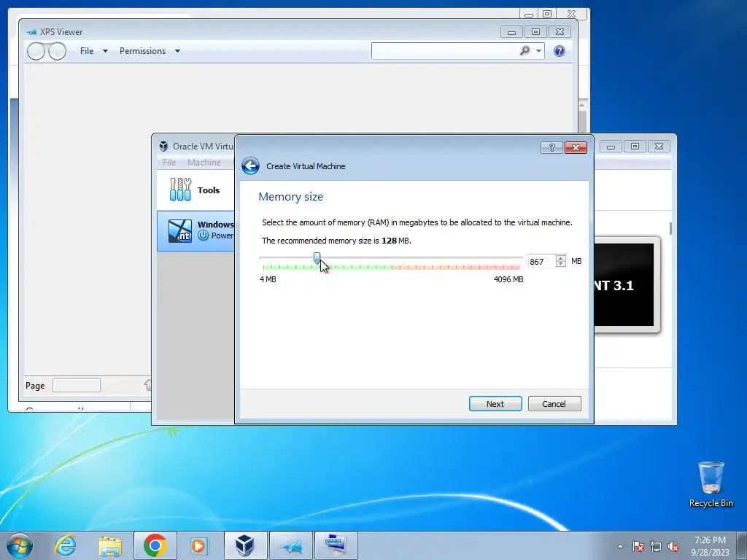Open muted volume tray icon

coord(673,546)
